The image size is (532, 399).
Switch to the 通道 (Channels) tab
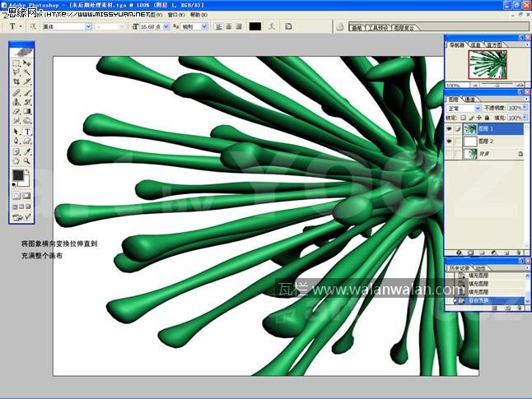(470, 99)
